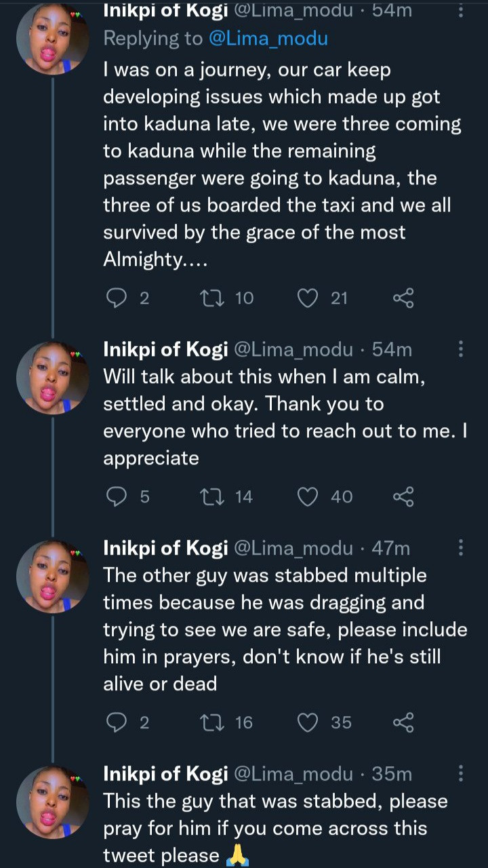This screenshot has width=488, height=868.
Task: Tap the profile picture on the 35m tweet
Action: pos(53,802)
